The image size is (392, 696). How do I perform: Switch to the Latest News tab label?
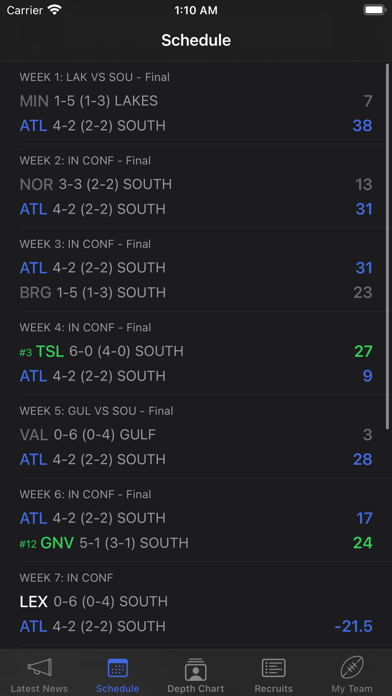point(40,688)
